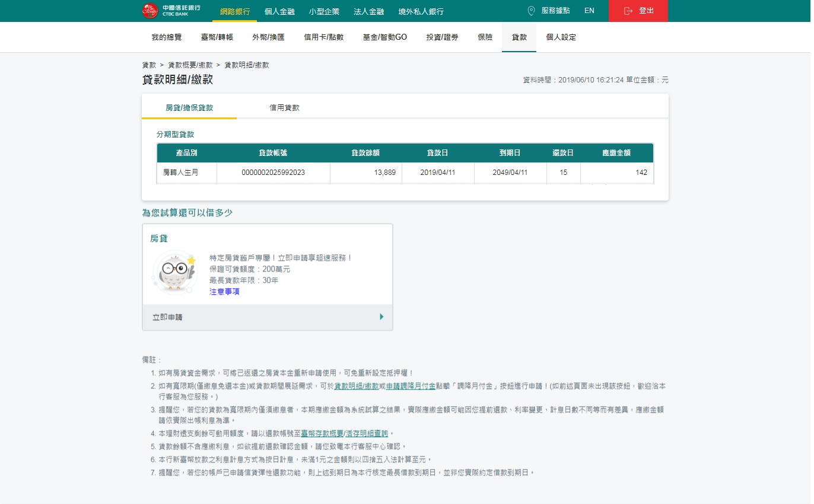Click the 貸款日 column header

438,152
